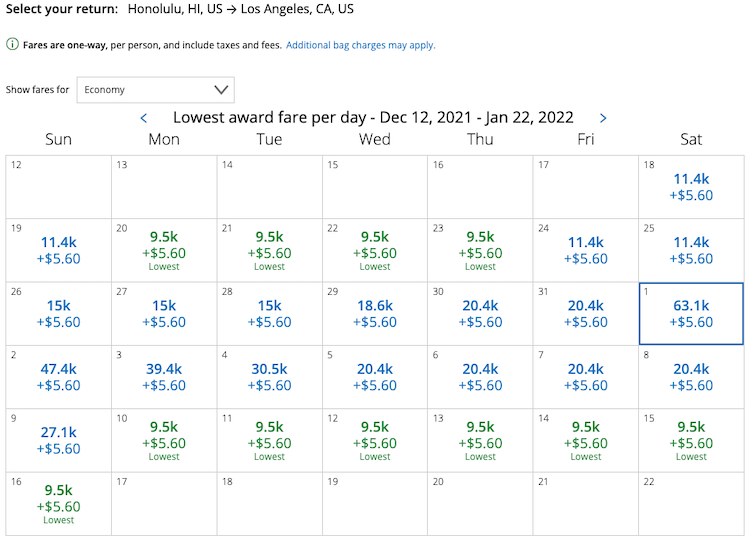Image resolution: width=750 pixels, height=539 pixels.
Task: Choose Dec 24 fare of 11.4k
Action: (x=585, y=251)
